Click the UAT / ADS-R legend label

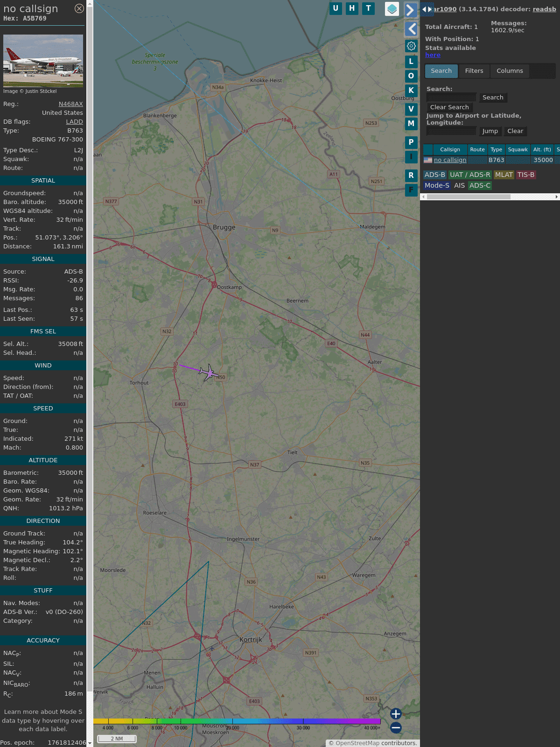pos(470,175)
